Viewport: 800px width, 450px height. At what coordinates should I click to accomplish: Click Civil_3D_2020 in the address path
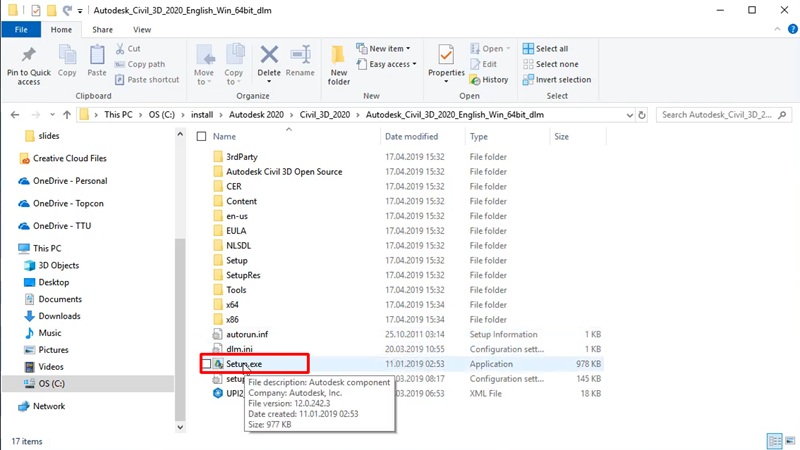pyautogui.click(x=324, y=115)
